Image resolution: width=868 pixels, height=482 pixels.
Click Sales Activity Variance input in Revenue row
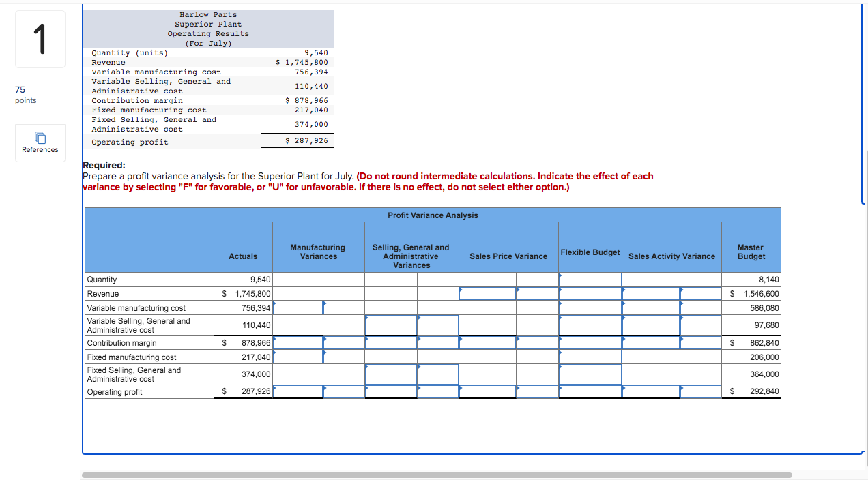tap(650, 293)
